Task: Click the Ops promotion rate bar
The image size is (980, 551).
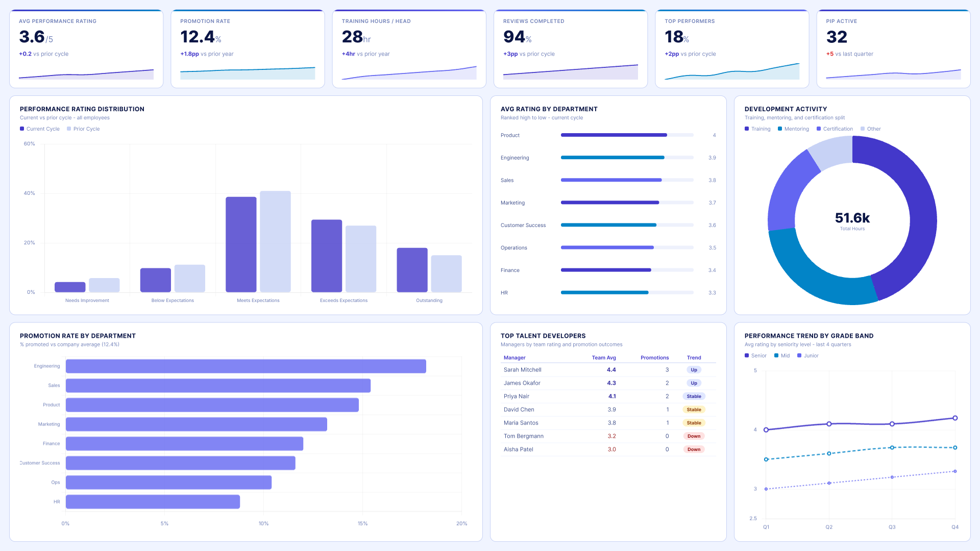Action: [168, 483]
